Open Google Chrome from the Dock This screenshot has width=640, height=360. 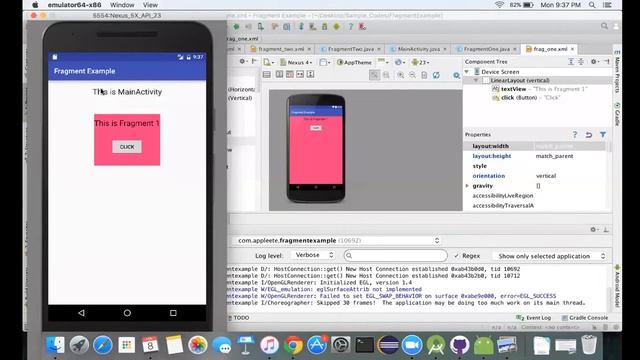[x=293, y=345]
